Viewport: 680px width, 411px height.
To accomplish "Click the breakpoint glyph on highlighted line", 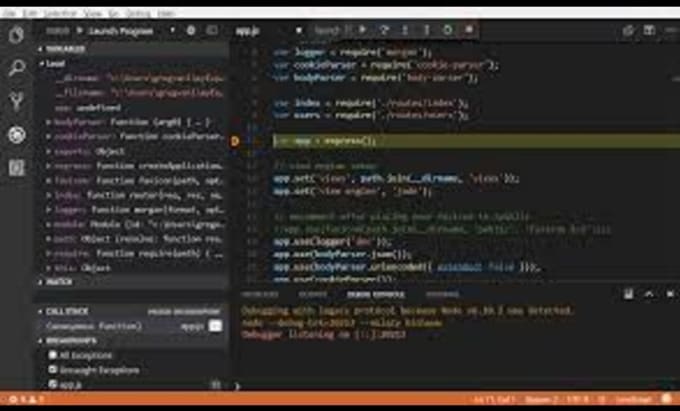I will click(235, 141).
